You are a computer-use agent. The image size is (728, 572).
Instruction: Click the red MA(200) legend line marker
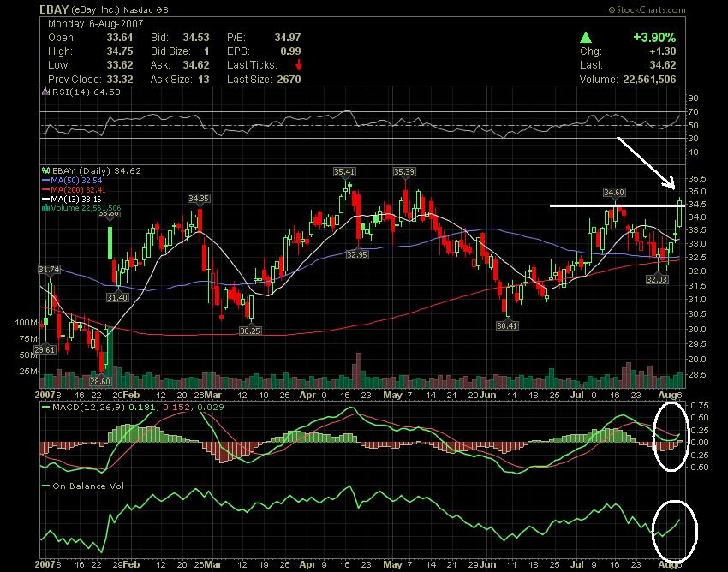click(45, 190)
